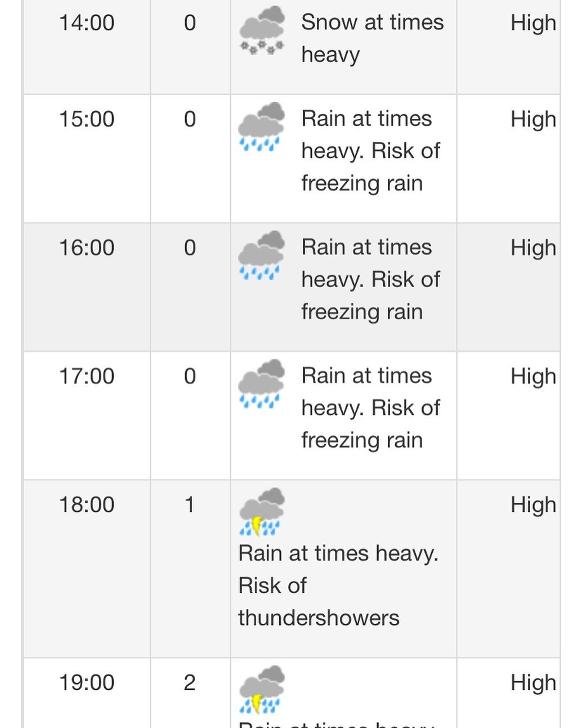Viewport: 582px width, 728px height.
Task: Select the 17:00 time cell
Action: (x=87, y=376)
